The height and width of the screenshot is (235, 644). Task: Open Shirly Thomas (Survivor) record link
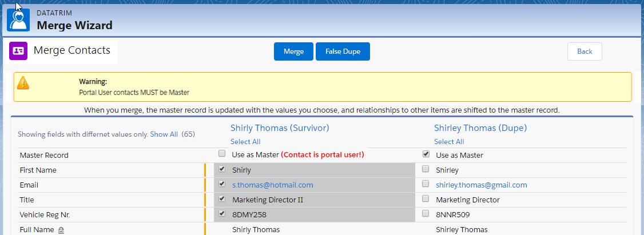click(x=280, y=128)
